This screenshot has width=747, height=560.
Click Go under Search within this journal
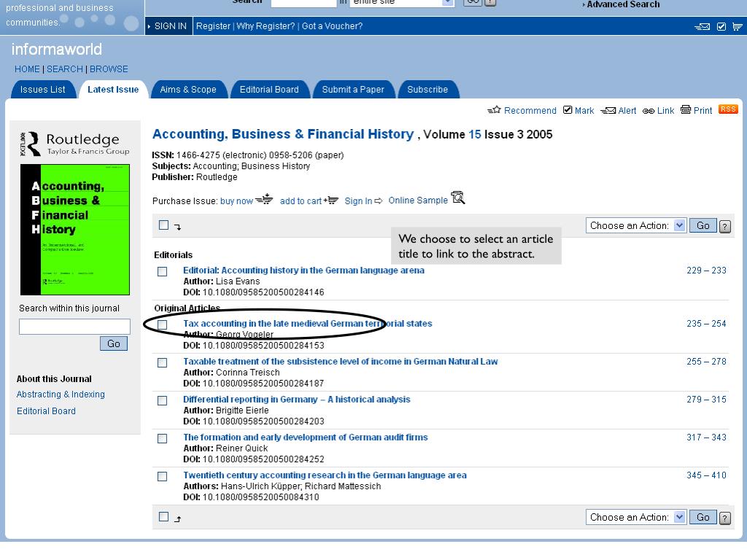point(114,343)
